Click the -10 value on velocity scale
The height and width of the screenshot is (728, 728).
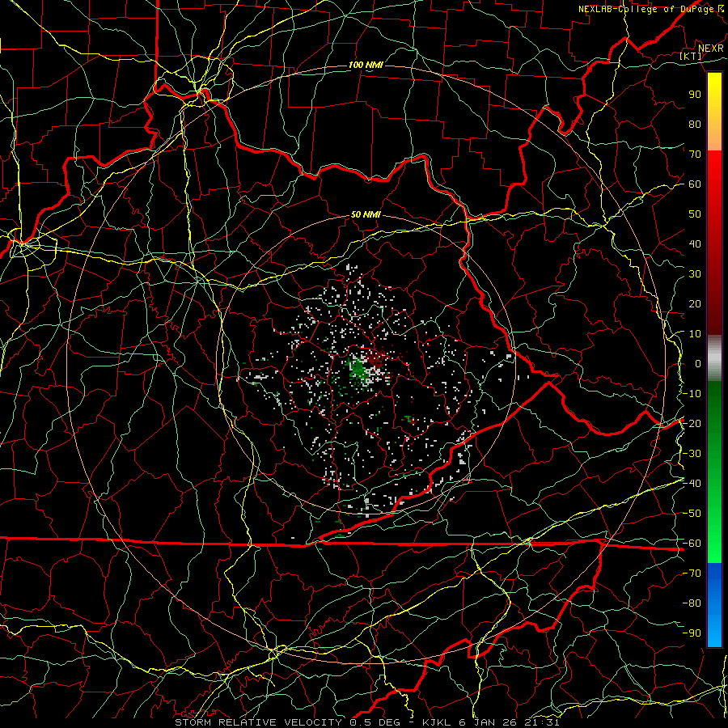pos(692,394)
